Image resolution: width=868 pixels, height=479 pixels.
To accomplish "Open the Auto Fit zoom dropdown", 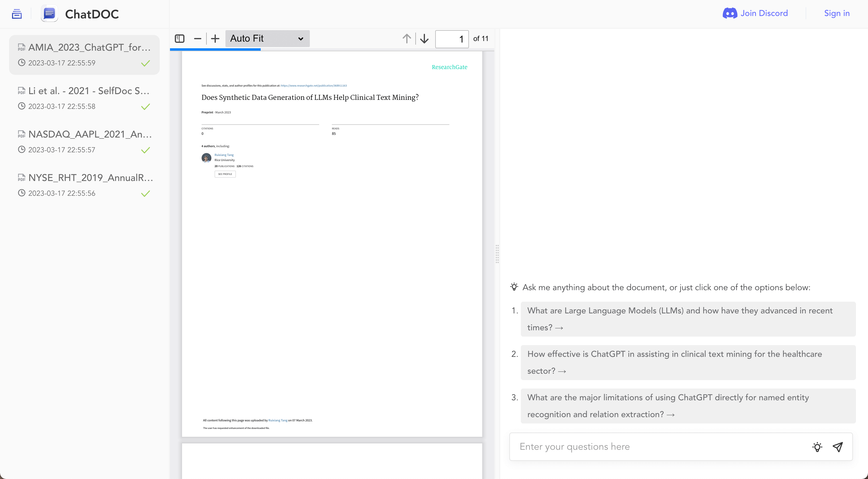I will pyautogui.click(x=267, y=38).
